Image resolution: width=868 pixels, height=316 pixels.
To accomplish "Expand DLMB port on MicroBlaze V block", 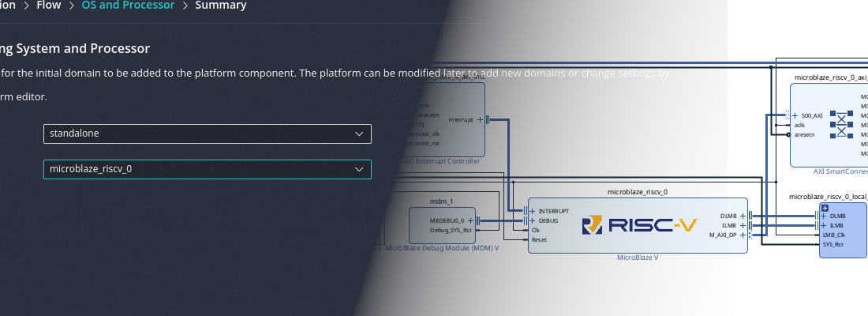I will click(x=743, y=215).
